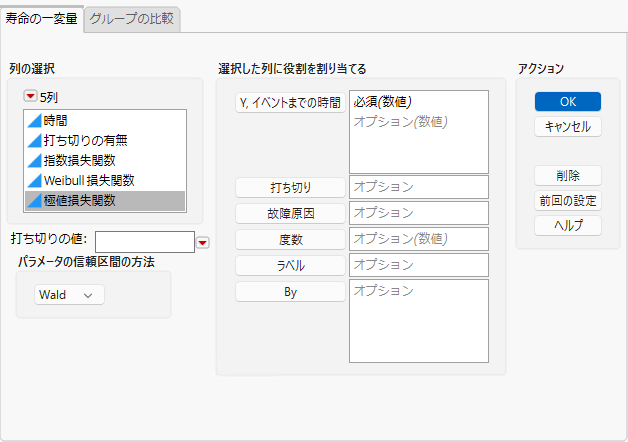The image size is (628, 442).
Task: Click the By role option list box
Action: coord(419,321)
